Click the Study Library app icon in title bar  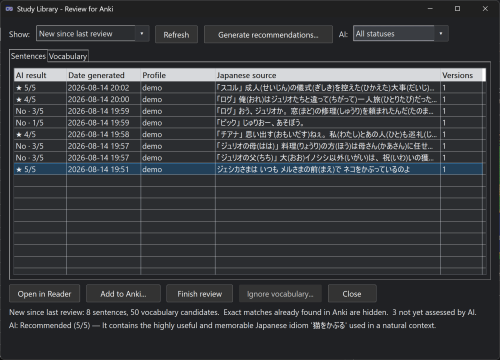click(9, 9)
